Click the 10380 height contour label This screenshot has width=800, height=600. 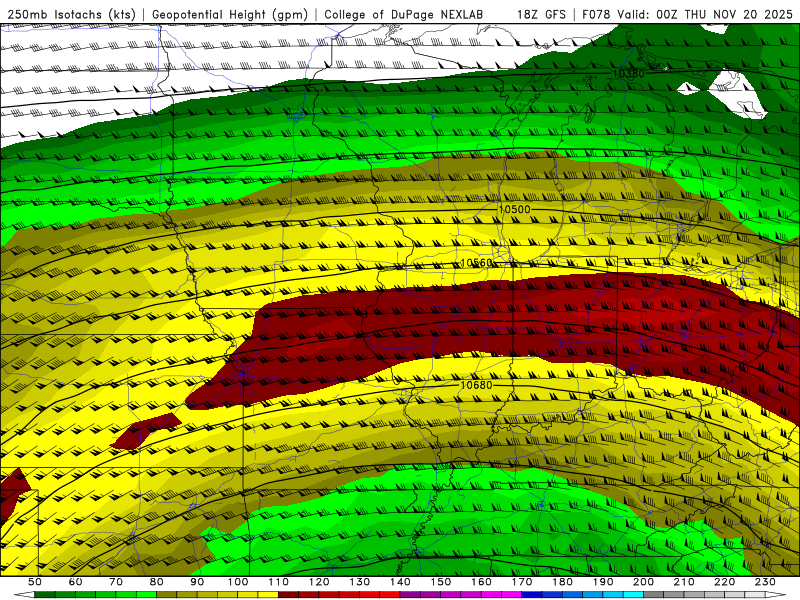pyautogui.click(x=628, y=73)
